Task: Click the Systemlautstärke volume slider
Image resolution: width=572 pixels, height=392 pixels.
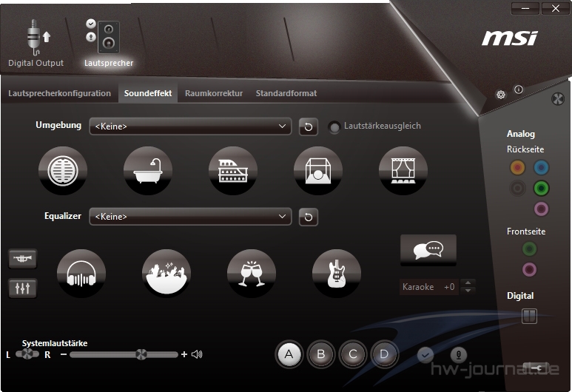Action: click(x=124, y=355)
